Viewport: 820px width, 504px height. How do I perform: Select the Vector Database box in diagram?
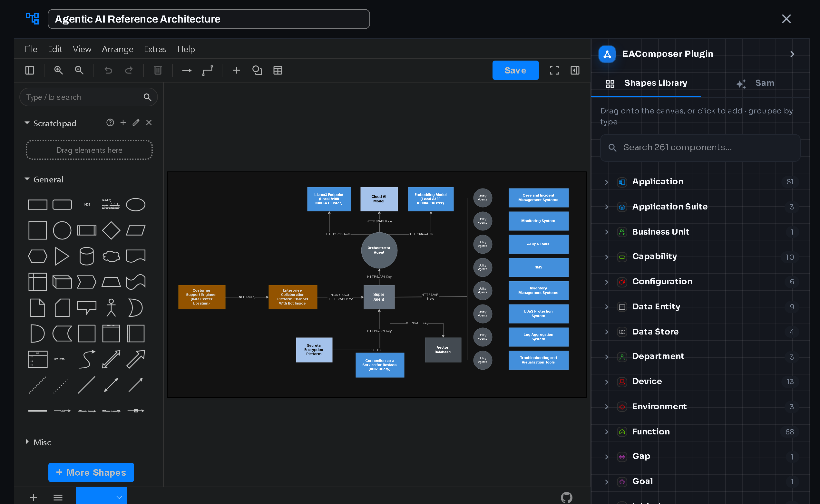point(443,350)
